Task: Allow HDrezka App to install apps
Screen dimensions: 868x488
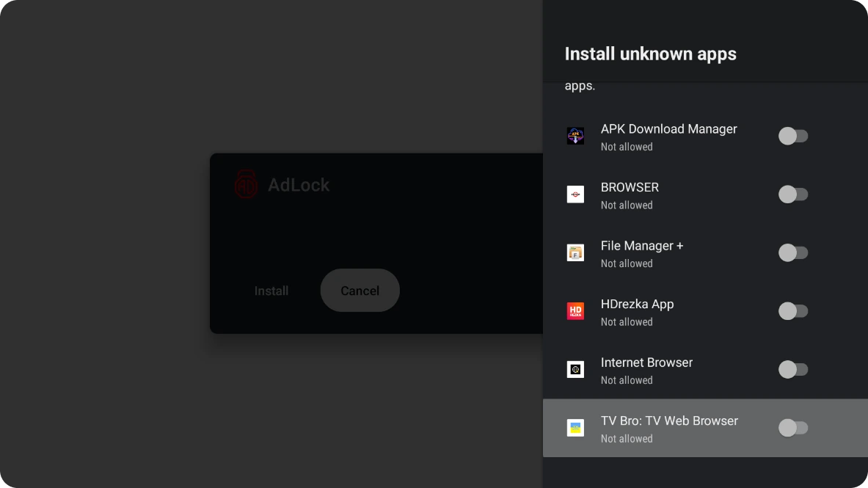Action: pyautogui.click(x=792, y=311)
